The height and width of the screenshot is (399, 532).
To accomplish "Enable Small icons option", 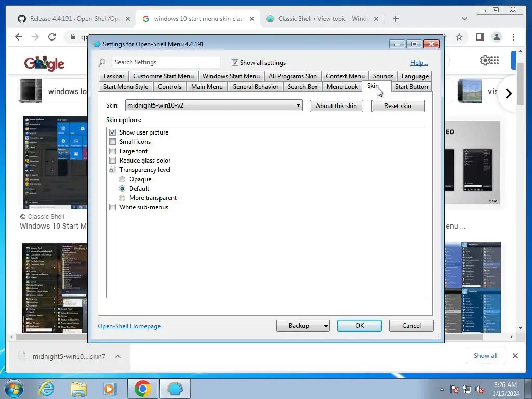I will pos(113,141).
